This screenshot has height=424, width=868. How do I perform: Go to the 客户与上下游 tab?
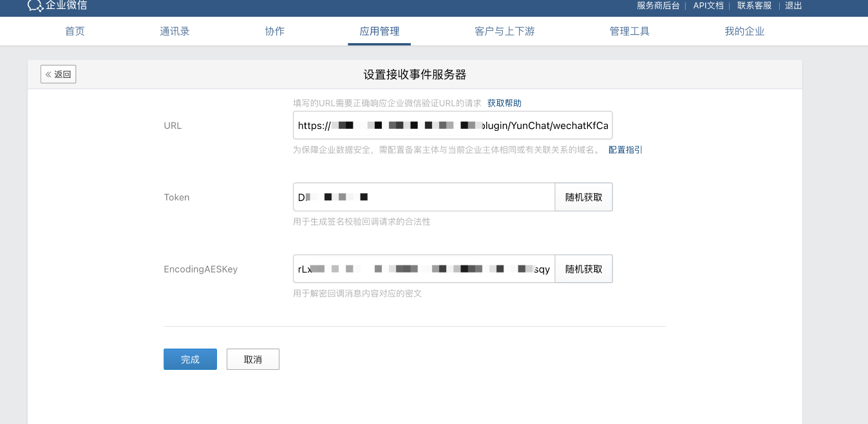tap(504, 32)
